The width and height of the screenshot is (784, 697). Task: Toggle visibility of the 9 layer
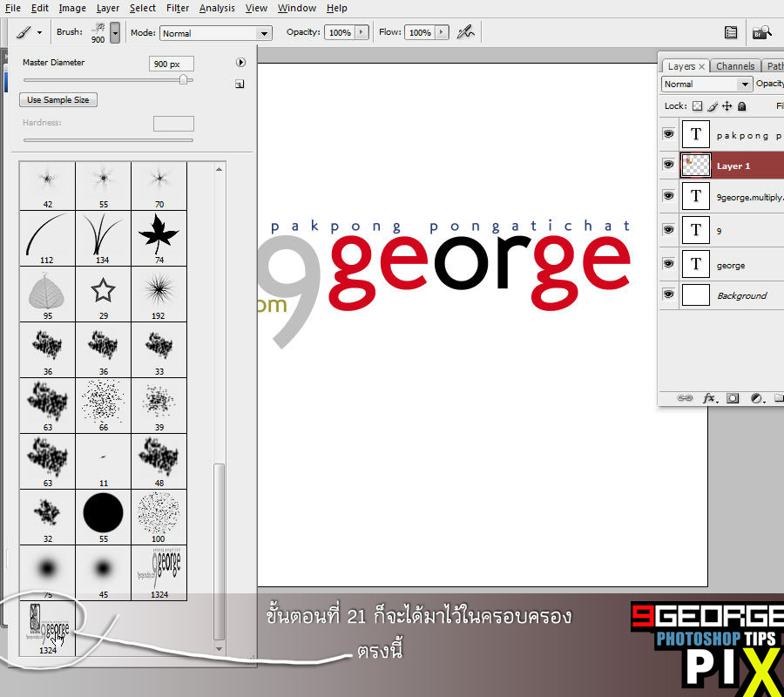(x=668, y=229)
